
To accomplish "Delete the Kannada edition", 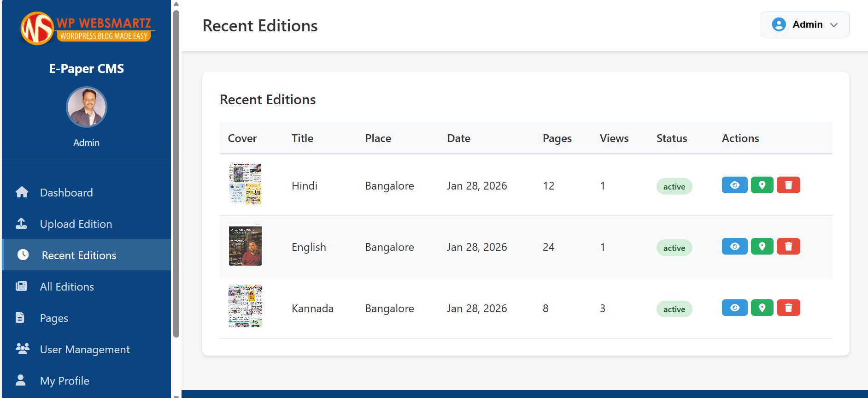I will pos(788,308).
